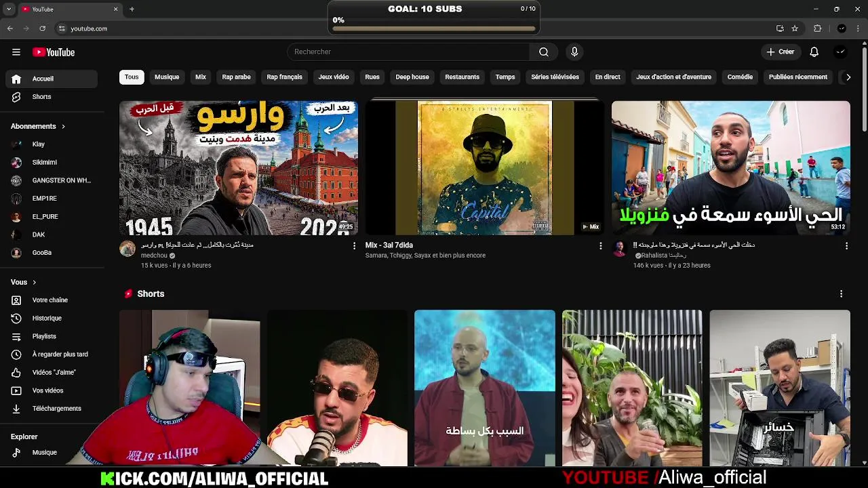Click the medchou channel name

point(154,256)
